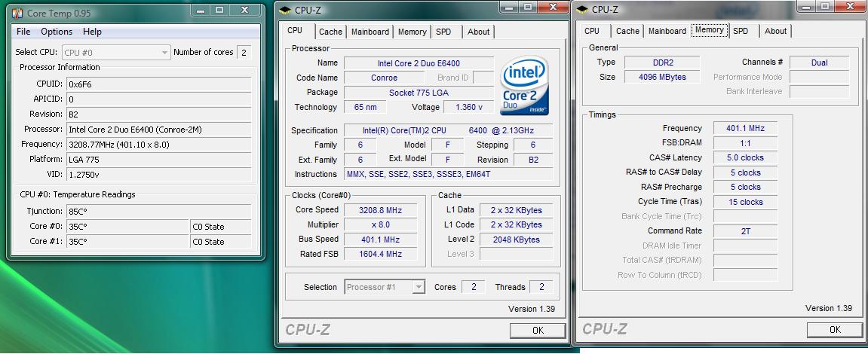Image resolution: width=868 pixels, height=354 pixels.
Task: Open the File menu in Core Temp
Action: tap(23, 32)
